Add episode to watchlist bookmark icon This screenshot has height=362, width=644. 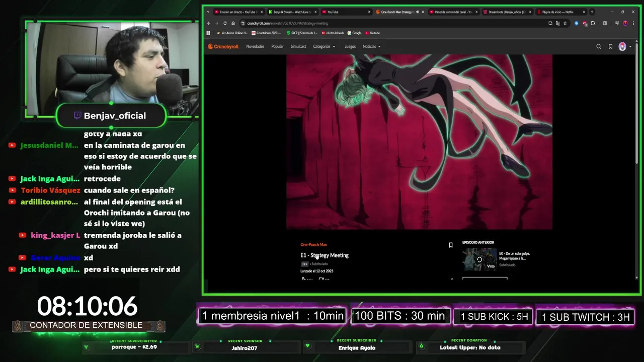tap(450, 245)
